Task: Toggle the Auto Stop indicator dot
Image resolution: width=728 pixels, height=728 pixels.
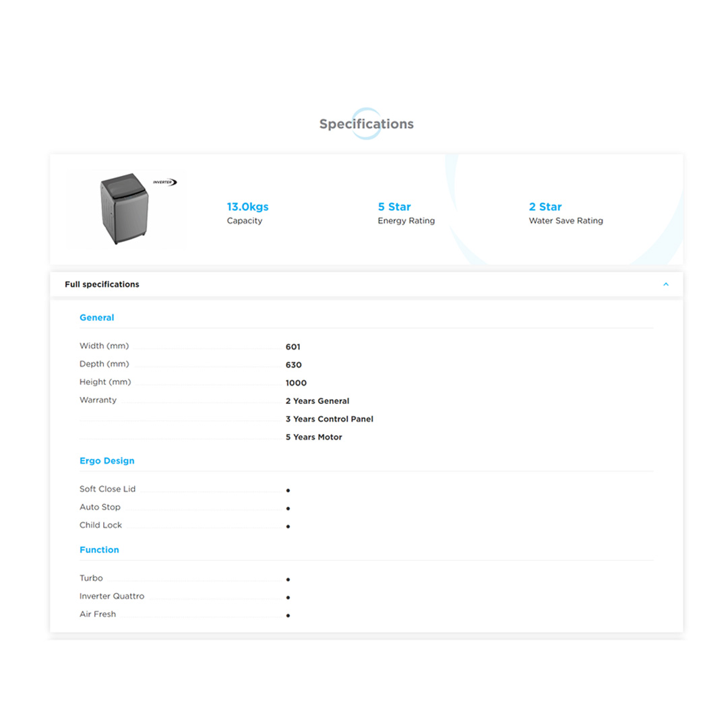Action: (289, 508)
